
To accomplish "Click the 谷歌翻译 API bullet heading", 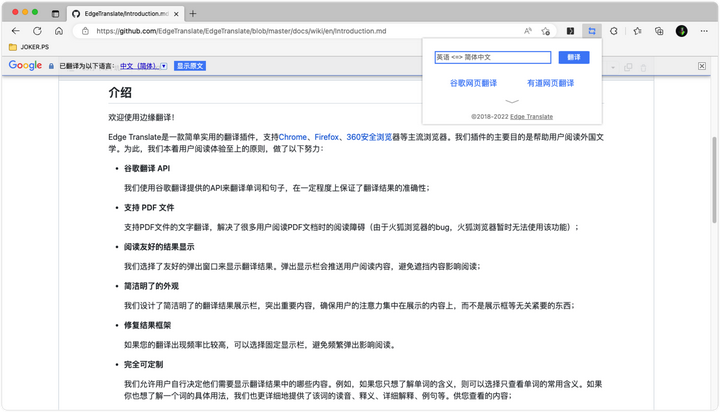I will (147, 169).
